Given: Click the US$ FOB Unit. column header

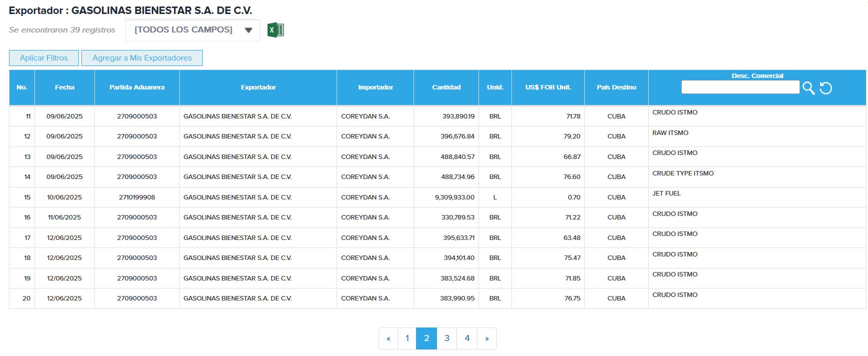Looking at the screenshot, I should [548, 87].
